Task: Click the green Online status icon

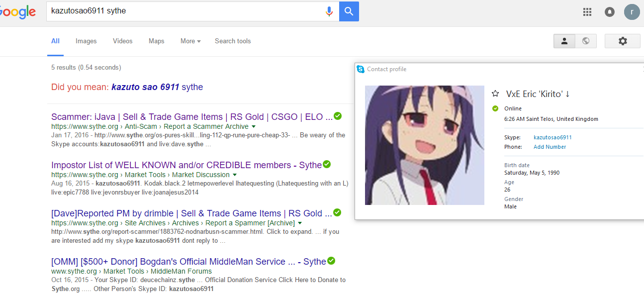Action: [x=495, y=108]
